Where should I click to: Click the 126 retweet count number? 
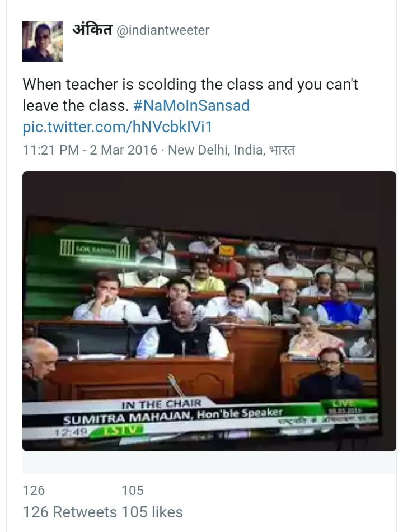(34, 491)
